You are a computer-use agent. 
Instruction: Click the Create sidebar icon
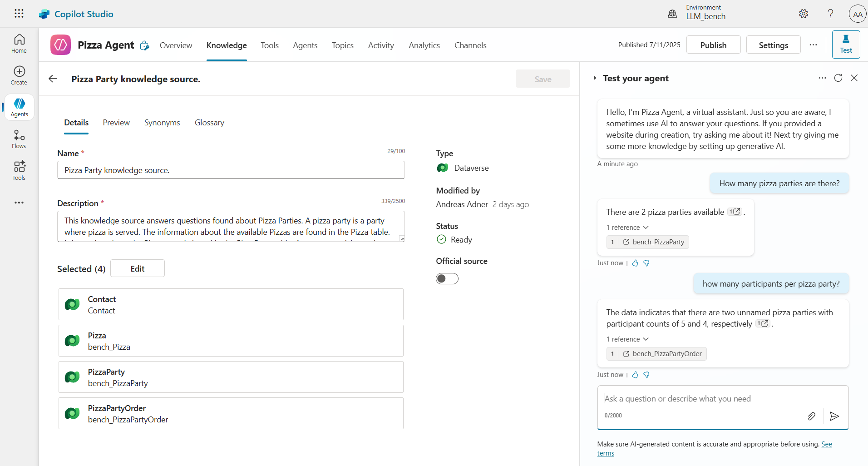pyautogui.click(x=19, y=75)
